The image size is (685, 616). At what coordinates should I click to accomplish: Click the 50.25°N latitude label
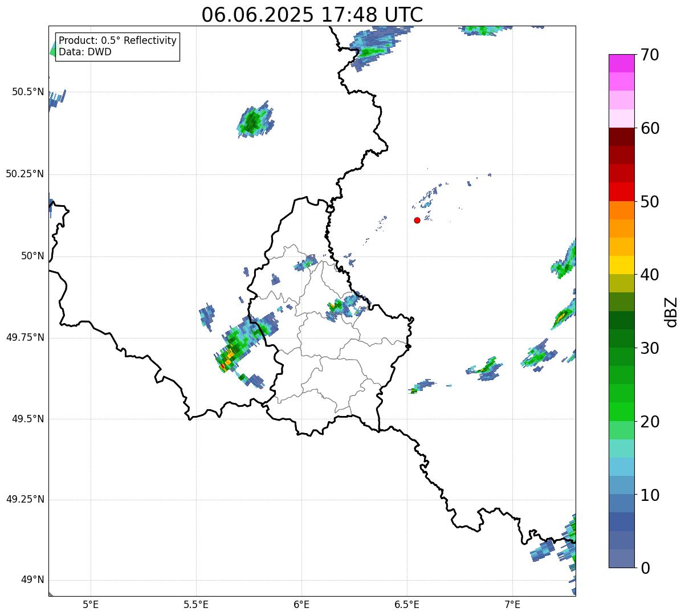point(25,174)
